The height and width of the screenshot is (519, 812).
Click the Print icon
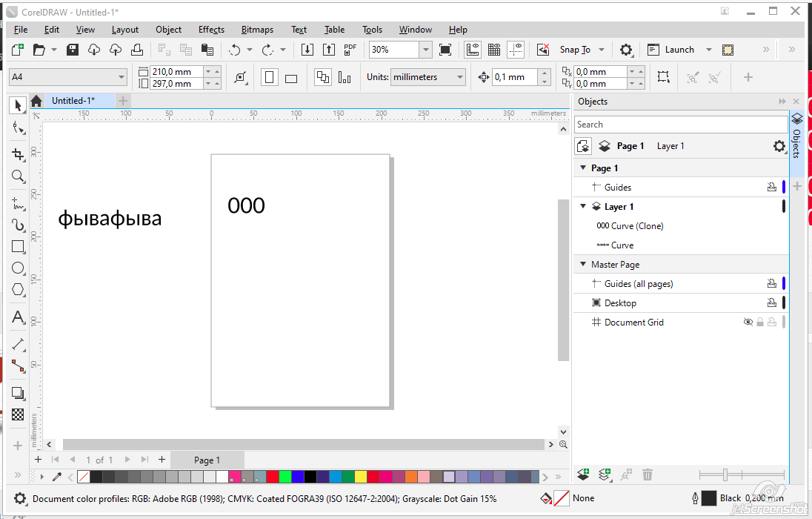(137, 50)
